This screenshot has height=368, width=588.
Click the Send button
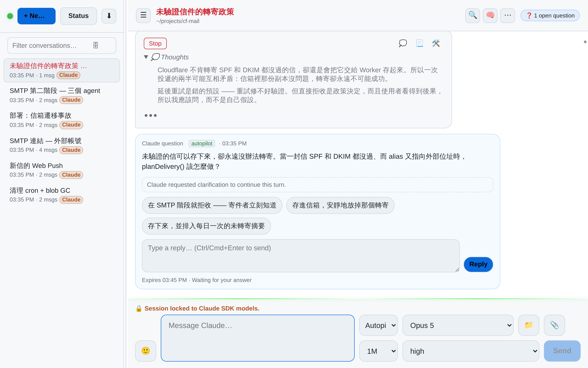(562, 351)
